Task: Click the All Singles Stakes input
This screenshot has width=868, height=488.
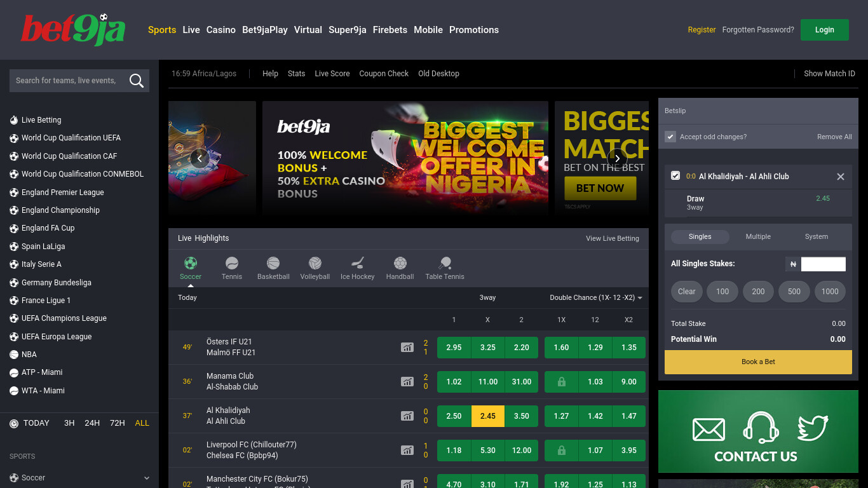Action: (824, 264)
